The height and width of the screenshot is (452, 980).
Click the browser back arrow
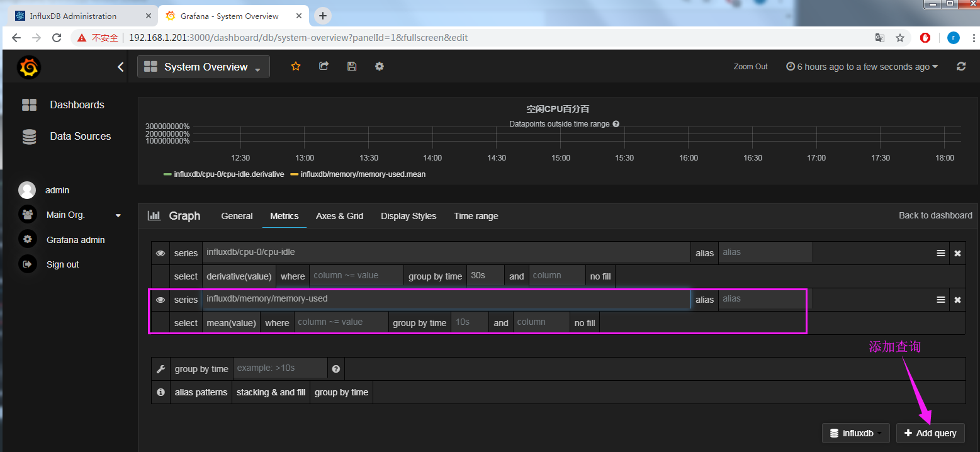tap(16, 38)
